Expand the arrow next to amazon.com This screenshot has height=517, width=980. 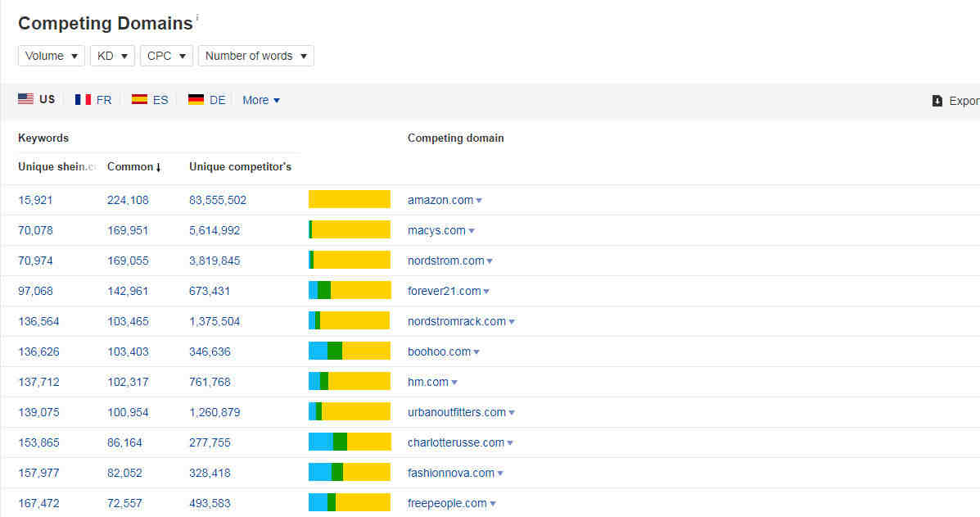pos(479,201)
